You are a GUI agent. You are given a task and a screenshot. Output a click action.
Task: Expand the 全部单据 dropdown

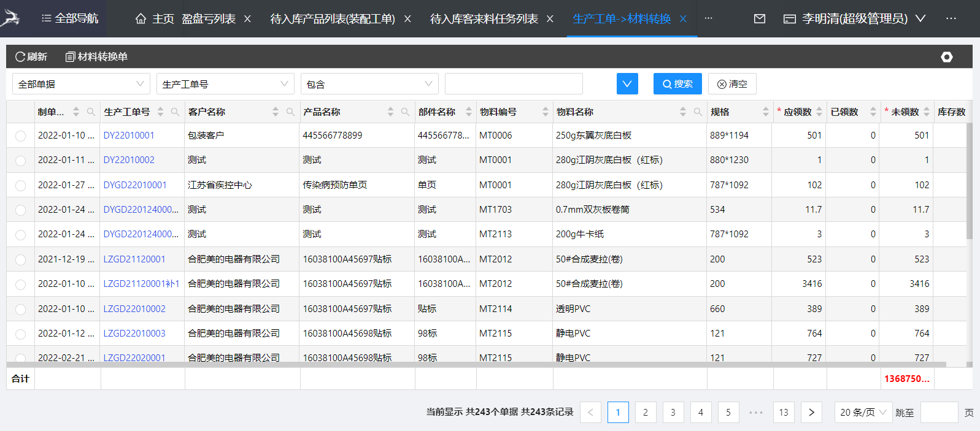point(81,84)
